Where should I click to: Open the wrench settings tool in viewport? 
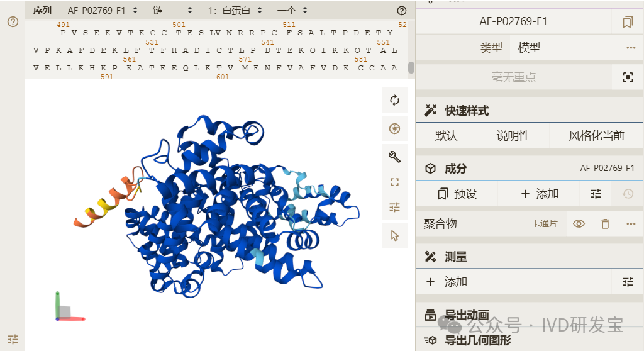(394, 157)
